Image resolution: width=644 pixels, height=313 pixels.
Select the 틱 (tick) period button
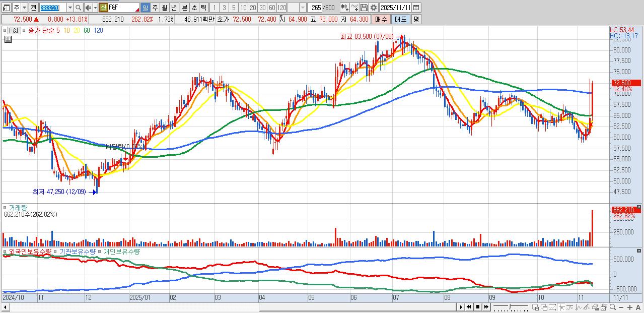click(203, 8)
